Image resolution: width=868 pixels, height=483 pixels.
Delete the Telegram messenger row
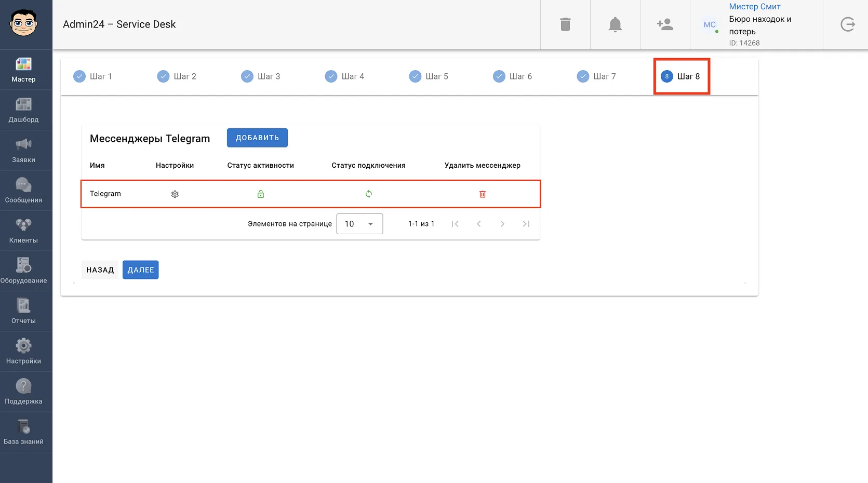point(483,194)
